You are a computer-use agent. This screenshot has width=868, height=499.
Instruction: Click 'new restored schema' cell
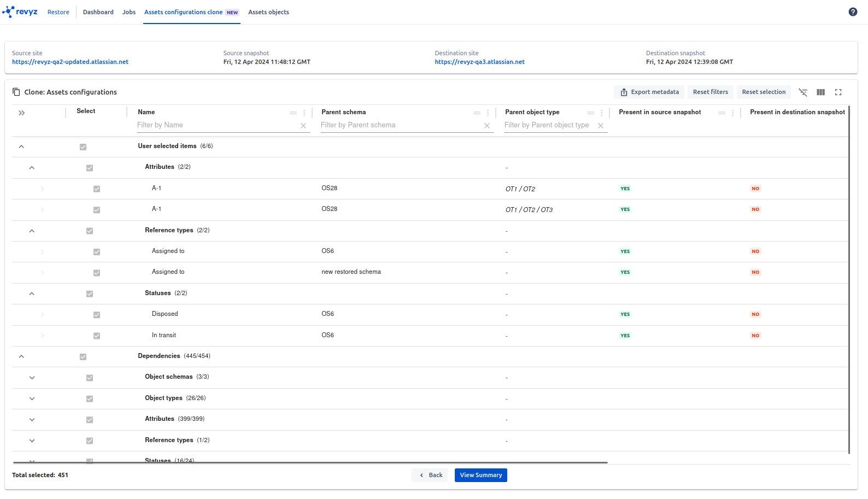tap(351, 272)
